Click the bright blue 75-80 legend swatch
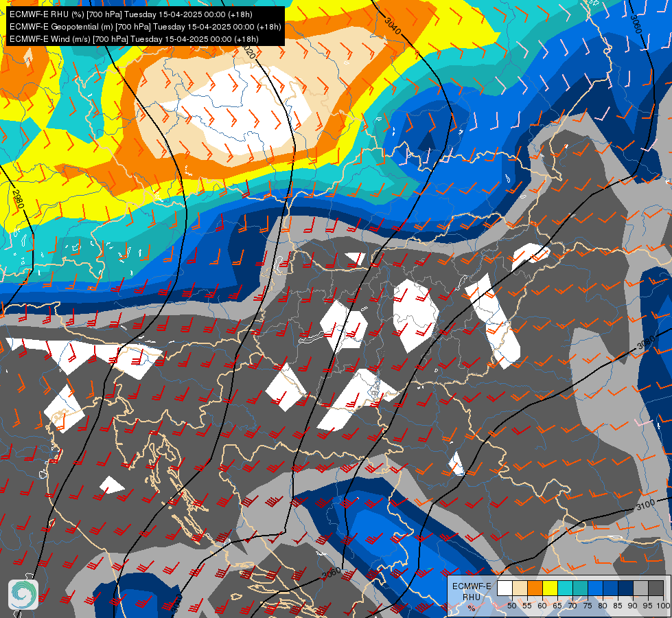 tap(596, 588)
